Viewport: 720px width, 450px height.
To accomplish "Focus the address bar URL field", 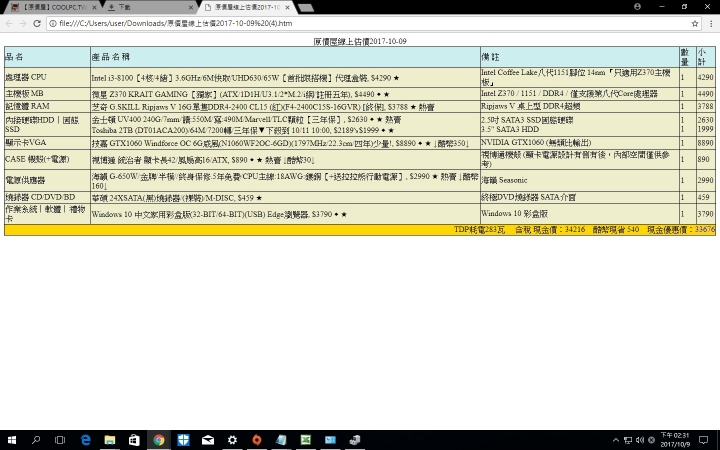I will pyautogui.click(x=367, y=23).
